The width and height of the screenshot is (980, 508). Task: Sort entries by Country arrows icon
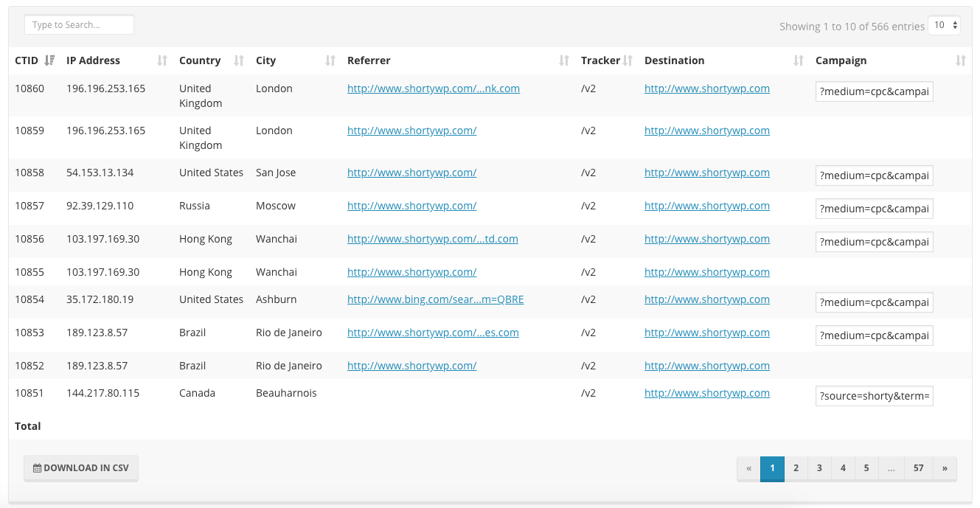tap(239, 60)
